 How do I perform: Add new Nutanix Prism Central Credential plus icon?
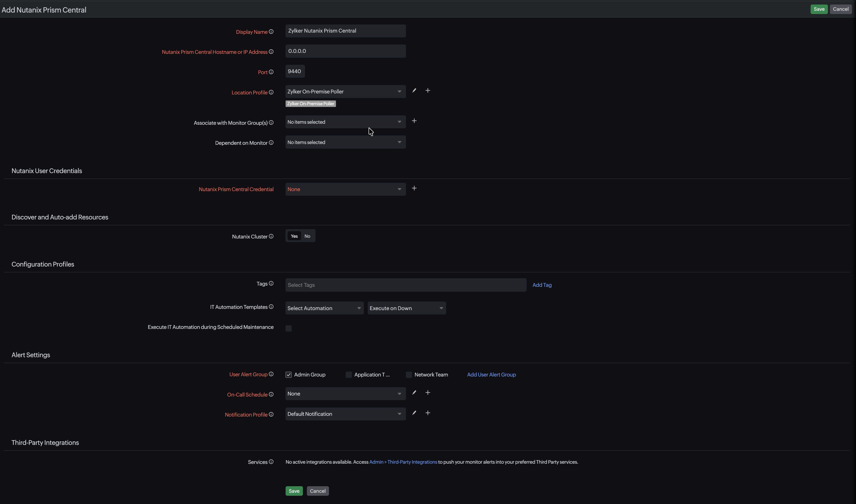coord(414,188)
